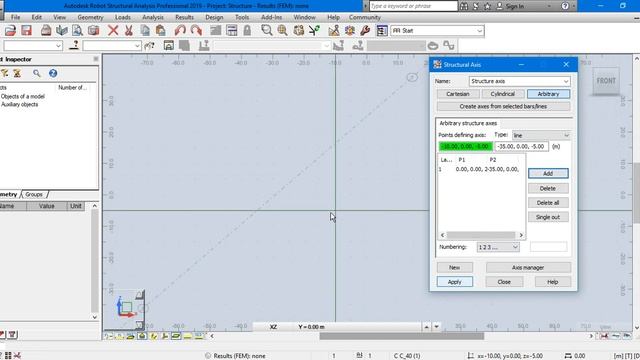Click the Delete all button
This screenshot has height=360, width=640.
548,203
